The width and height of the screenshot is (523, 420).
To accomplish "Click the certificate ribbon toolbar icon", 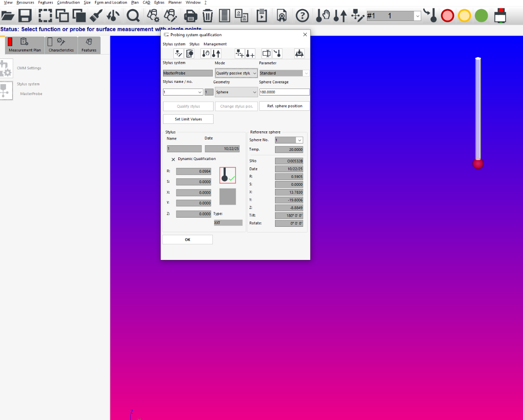I will (x=282, y=16).
